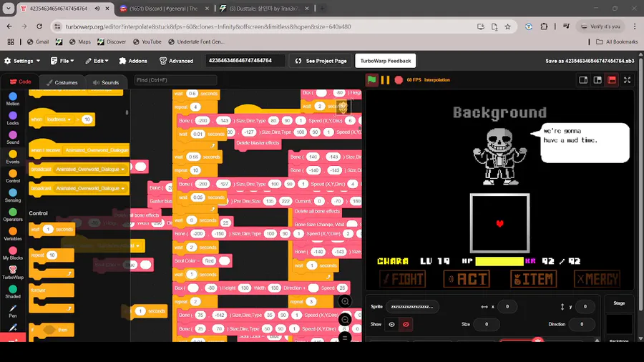Select the Pen extension category
Viewport: 644px width, 362px height.
13,311
